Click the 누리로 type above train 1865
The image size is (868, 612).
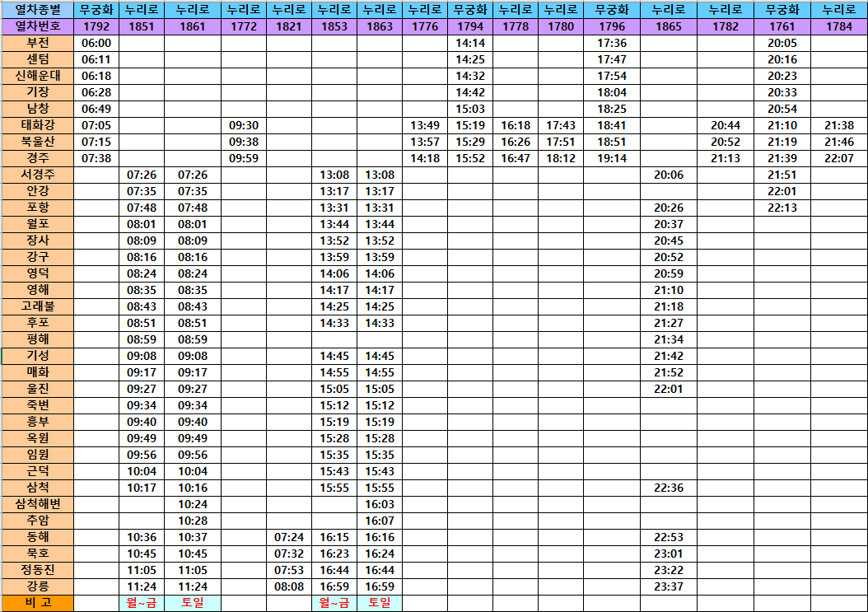pyautogui.click(x=669, y=9)
